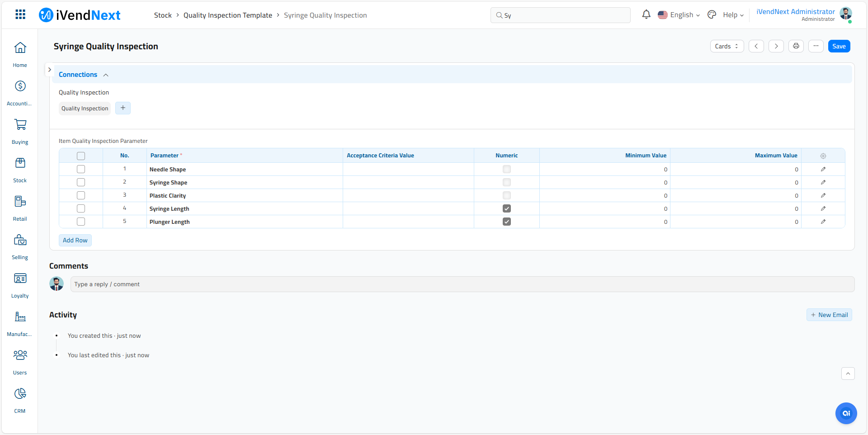Expand the English language dropdown
The width and height of the screenshot is (868, 435).
coord(679,15)
